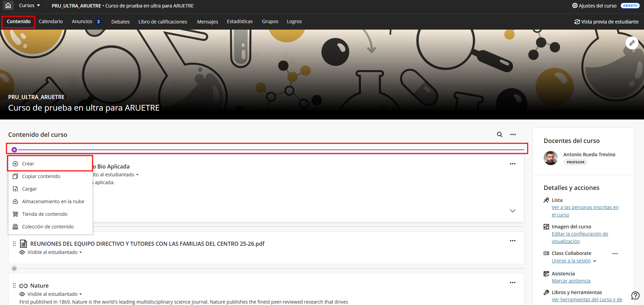Open more options for Class Collaborate

coord(615,253)
